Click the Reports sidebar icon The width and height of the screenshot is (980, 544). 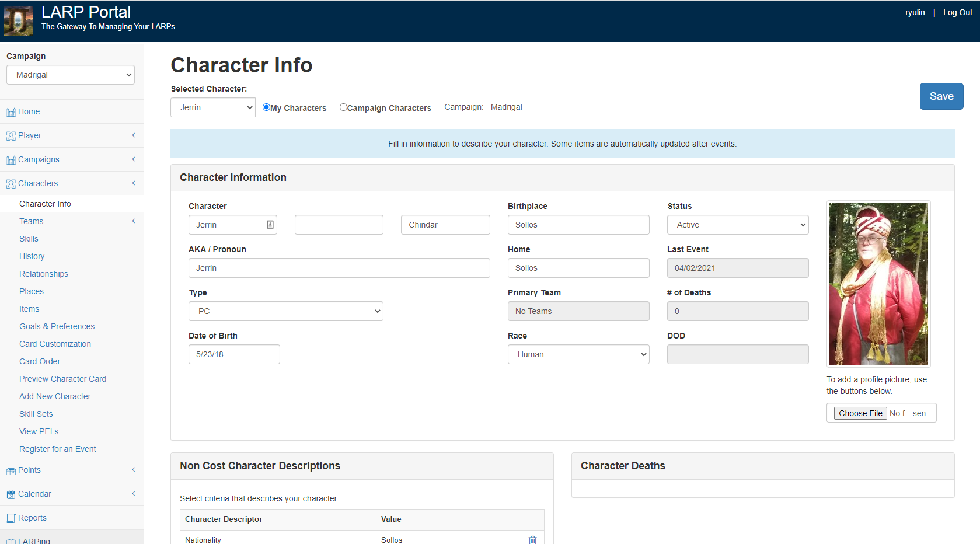(x=11, y=518)
